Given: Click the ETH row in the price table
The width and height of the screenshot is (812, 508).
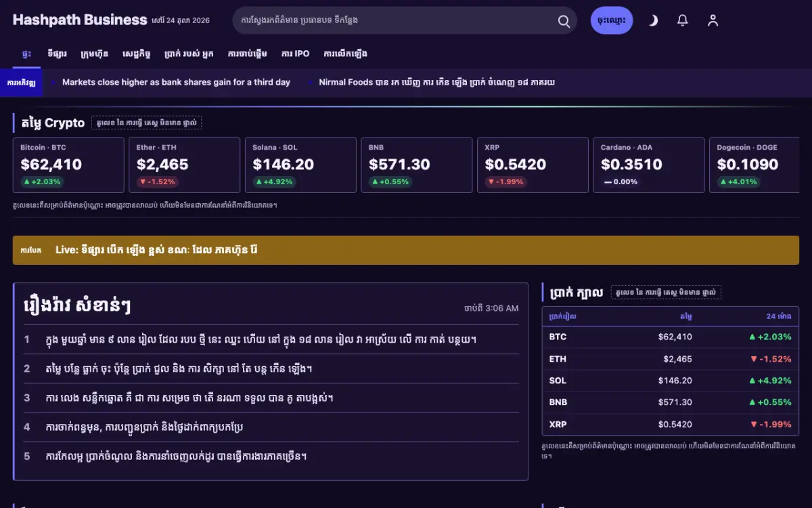Looking at the screenshot, I should click(671, 359).
